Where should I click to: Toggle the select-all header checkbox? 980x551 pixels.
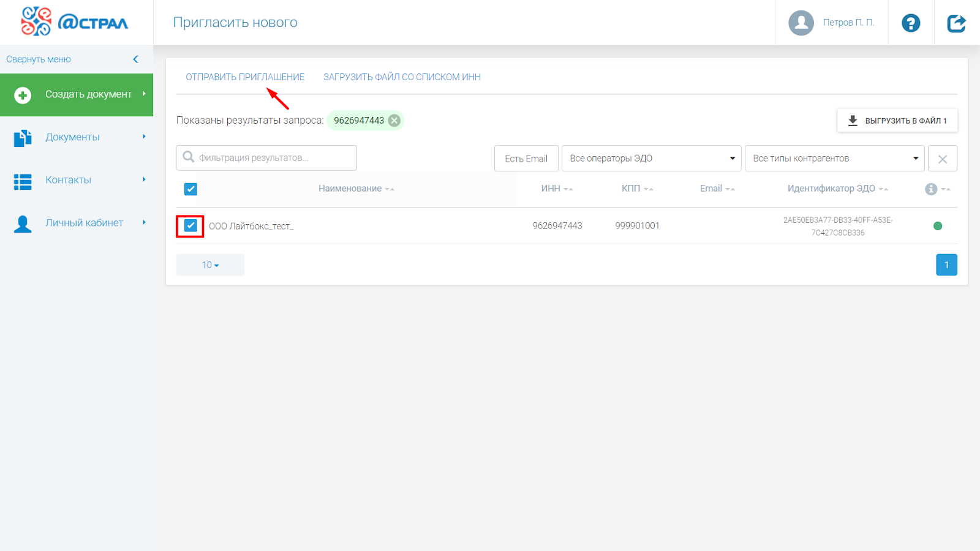click(x=190, y=189)
